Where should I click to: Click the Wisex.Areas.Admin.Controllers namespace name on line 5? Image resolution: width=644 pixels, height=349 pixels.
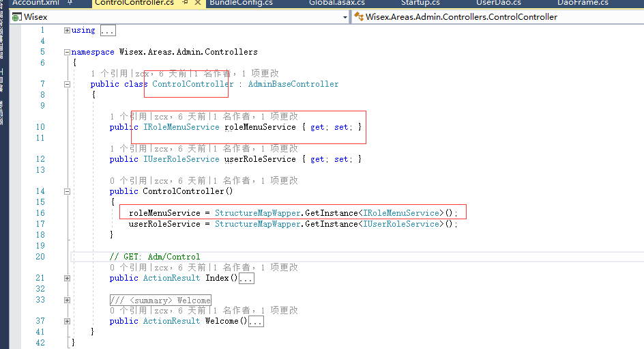188,52
